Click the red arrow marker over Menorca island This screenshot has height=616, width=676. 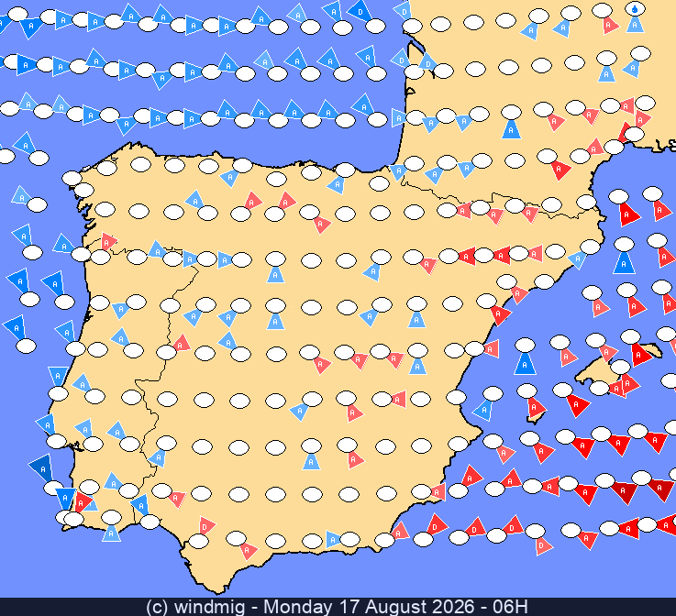tap(640, 356)
